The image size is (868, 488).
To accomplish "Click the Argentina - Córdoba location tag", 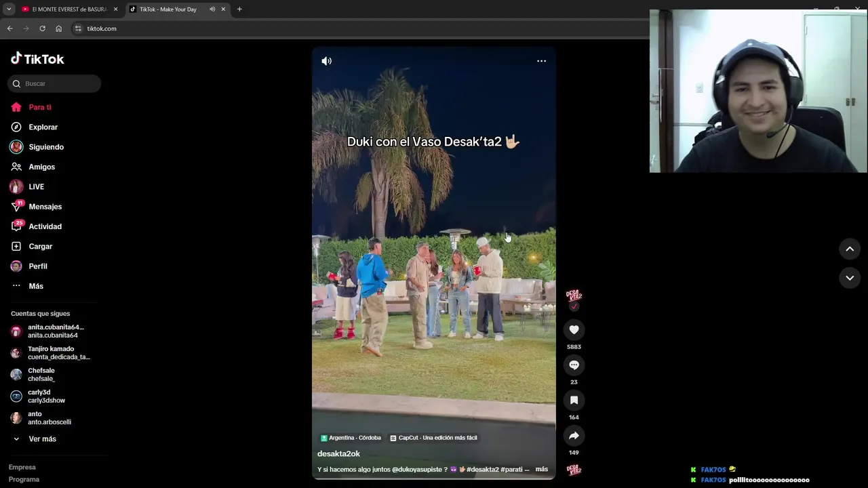I will (x=351, y=438).
